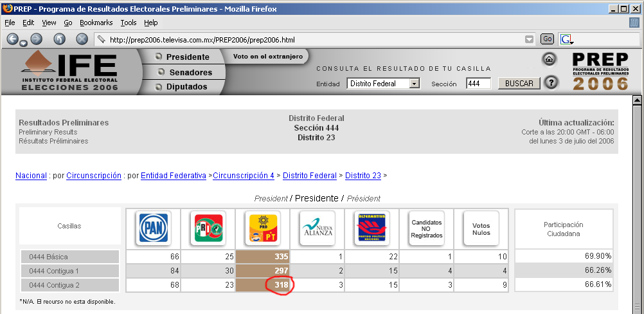Open the Entidad dropdown showing Distrito Federal
Viewport: 644px width, 314px height.
pyautogui.click(x=384, y=84)
